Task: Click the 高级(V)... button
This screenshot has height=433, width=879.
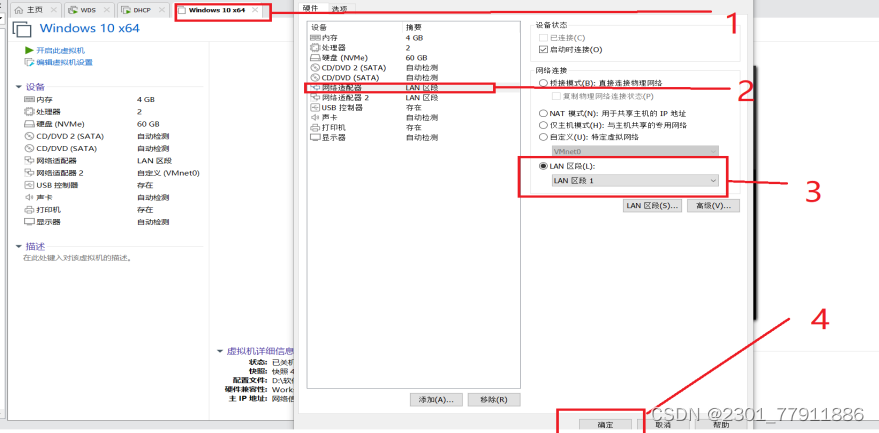Action: click(x=714, y=206)
